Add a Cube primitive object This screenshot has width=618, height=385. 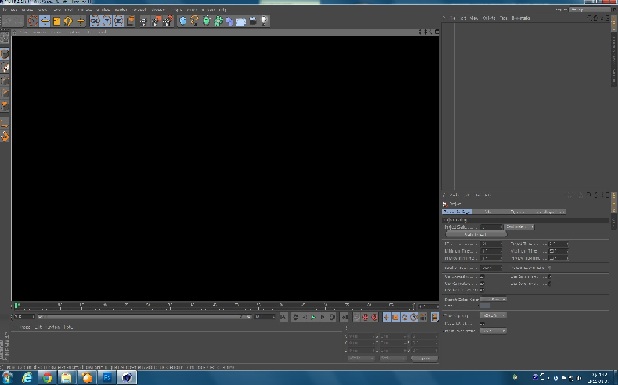183,21
